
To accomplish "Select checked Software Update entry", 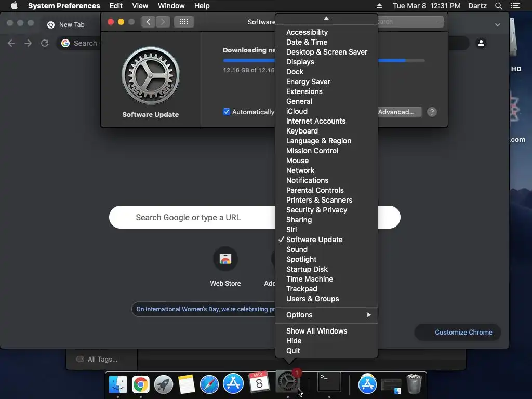I will point(326,240).
